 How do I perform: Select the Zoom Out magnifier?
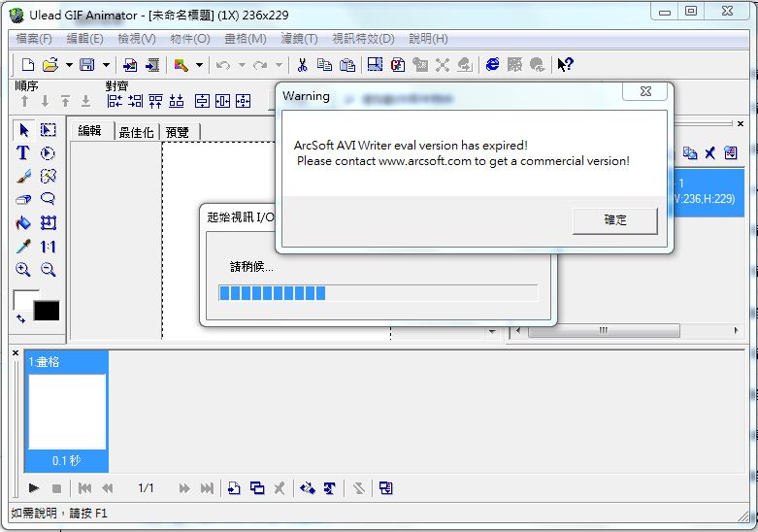(x=48, y=269)
